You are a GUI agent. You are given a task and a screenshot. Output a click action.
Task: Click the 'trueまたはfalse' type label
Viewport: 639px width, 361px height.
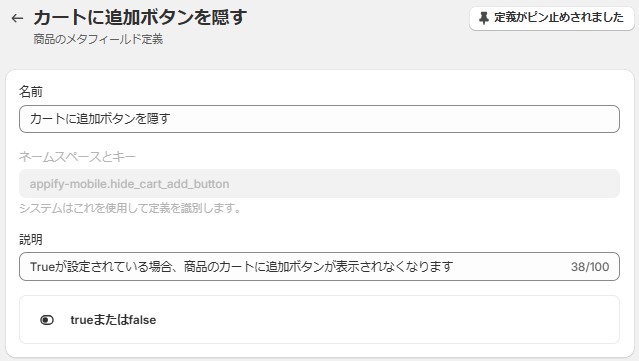(113, 320)
